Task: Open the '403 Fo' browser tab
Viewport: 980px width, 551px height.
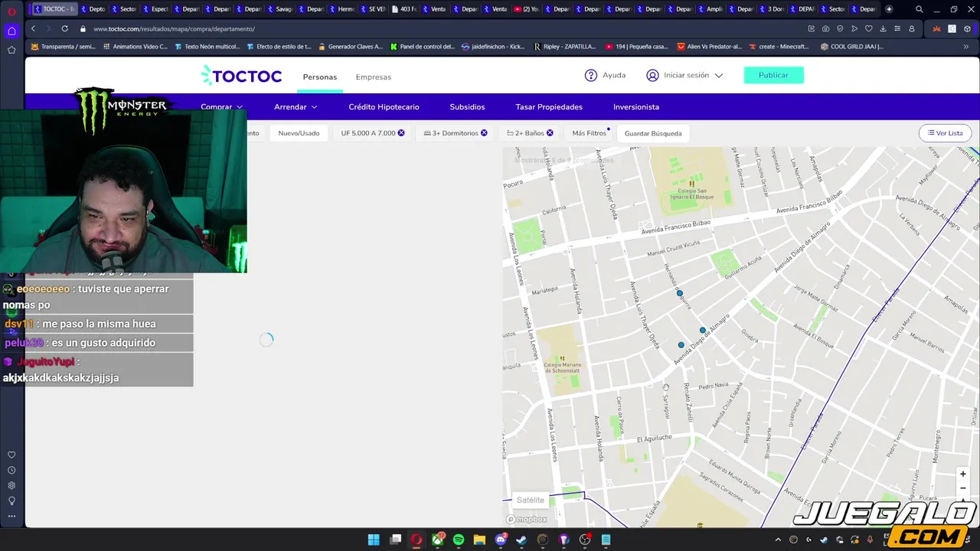Action: coord(403,9)
